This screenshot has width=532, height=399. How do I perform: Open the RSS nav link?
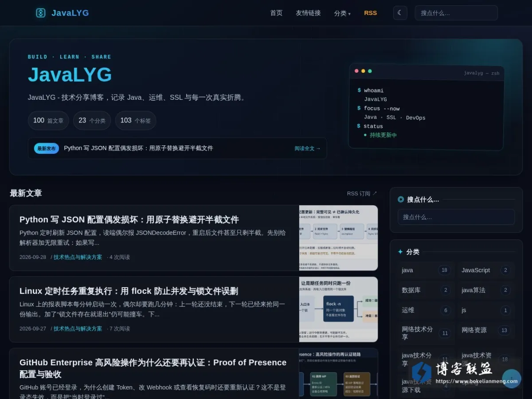pos(370,13)
